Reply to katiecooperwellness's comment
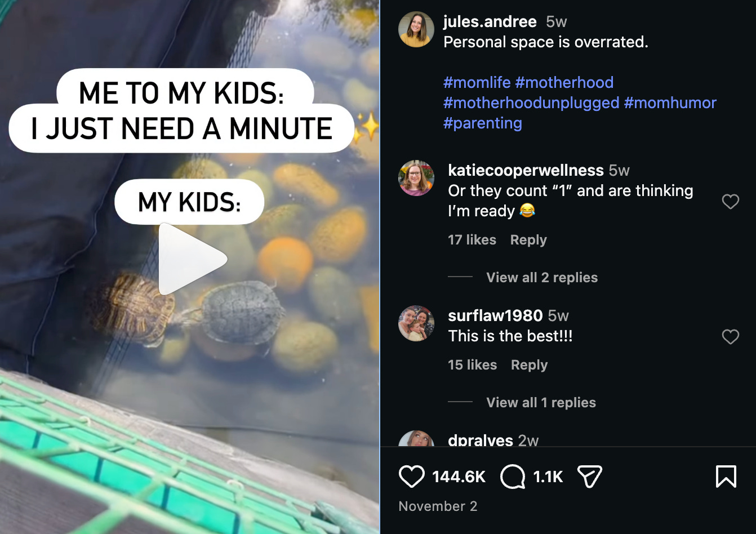Viewport: 756px width, 534px height. tap(528, 240)
